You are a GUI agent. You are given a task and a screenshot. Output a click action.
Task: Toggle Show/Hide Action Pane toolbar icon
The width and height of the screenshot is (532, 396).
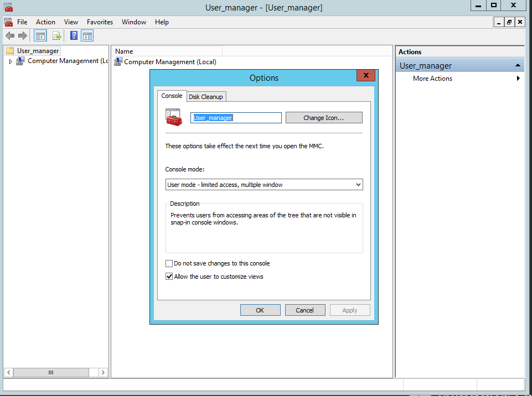(87, 35)
